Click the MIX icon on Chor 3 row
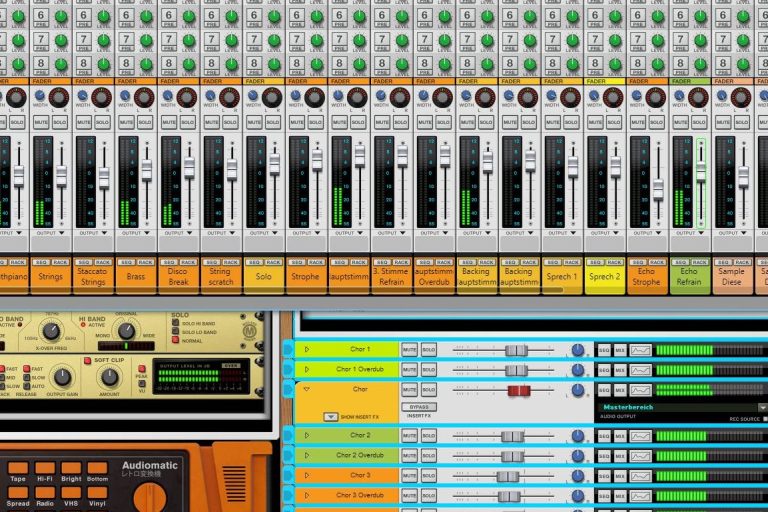The height and width of the screenshot is (512, 768). pos(619,476)
